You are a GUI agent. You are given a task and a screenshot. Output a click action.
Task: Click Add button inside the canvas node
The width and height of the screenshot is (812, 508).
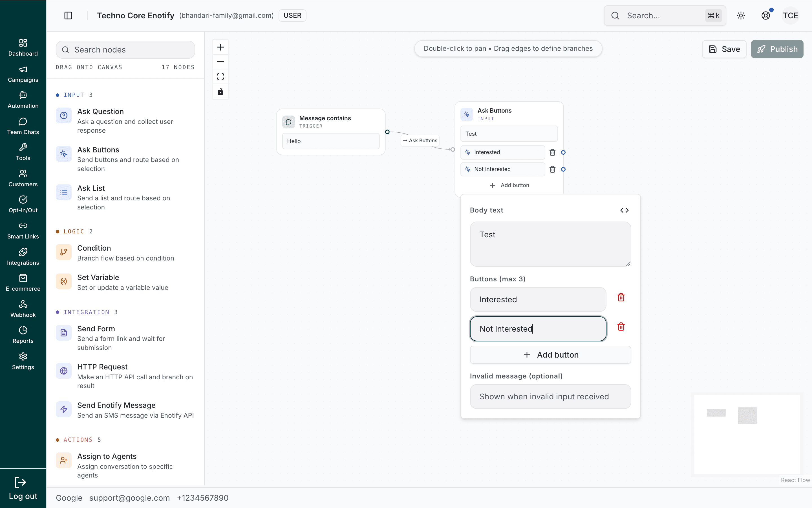point(509,185)
